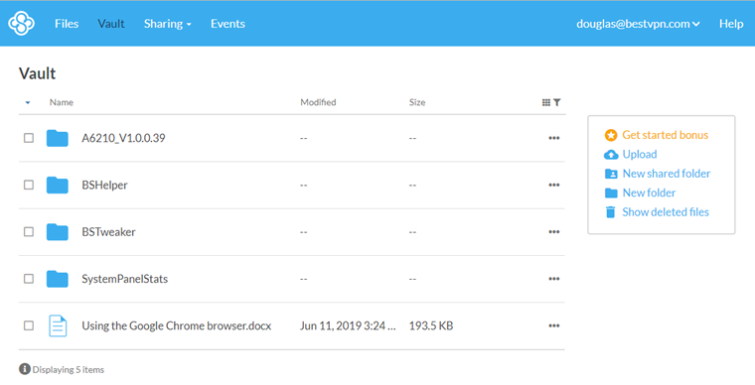Open the select-all dropdown arrow beside Name
The image size is (755, 385).
28,103
